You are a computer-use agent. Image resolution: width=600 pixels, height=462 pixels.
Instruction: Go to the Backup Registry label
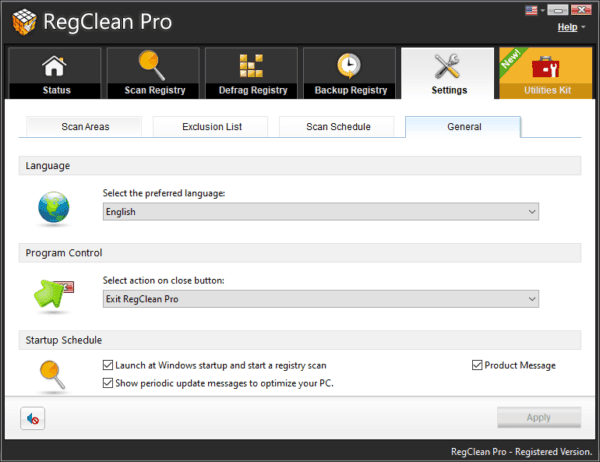pyautogui.click(x=351, y=90)
